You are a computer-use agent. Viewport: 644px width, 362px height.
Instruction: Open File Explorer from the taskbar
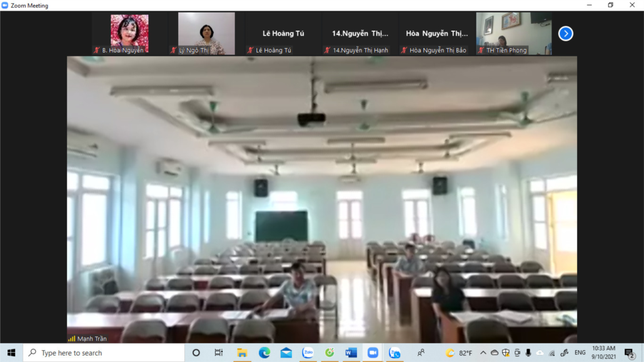click(x=242, y=353)
